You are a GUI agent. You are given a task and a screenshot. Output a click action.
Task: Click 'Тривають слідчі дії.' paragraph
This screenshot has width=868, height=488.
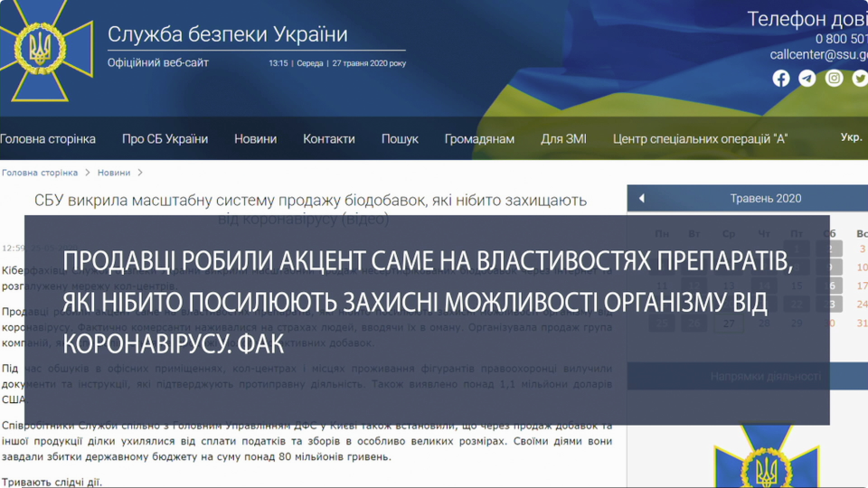[52, 482]
